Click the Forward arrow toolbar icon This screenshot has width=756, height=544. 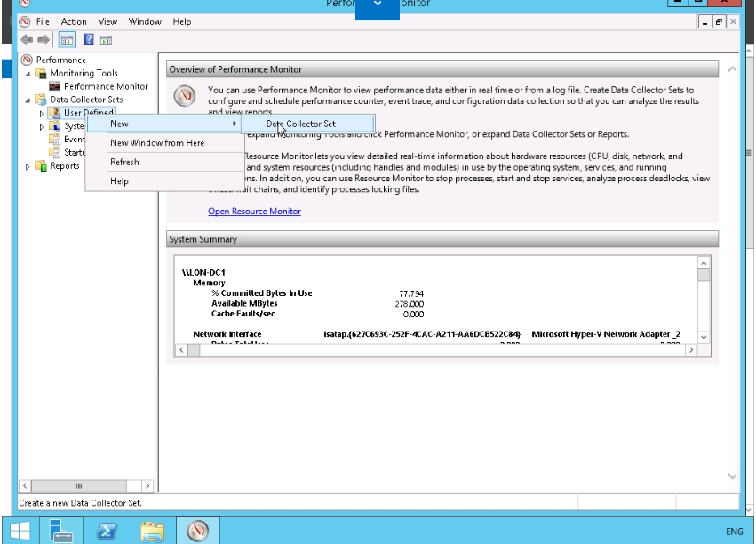pos(43,40)
